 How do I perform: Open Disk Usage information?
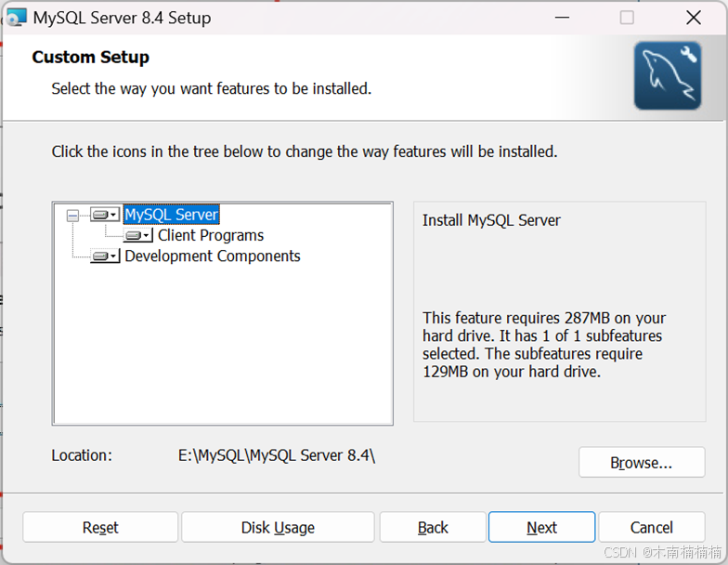(x=278, y=528)
